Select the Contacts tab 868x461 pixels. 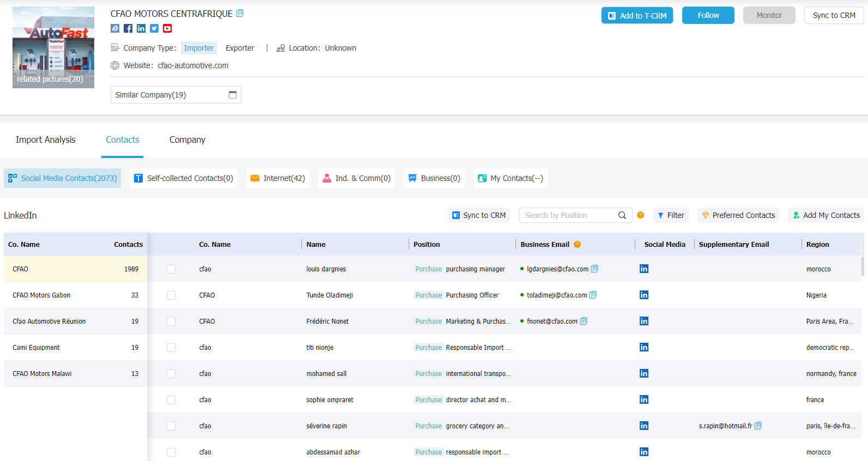123,139
